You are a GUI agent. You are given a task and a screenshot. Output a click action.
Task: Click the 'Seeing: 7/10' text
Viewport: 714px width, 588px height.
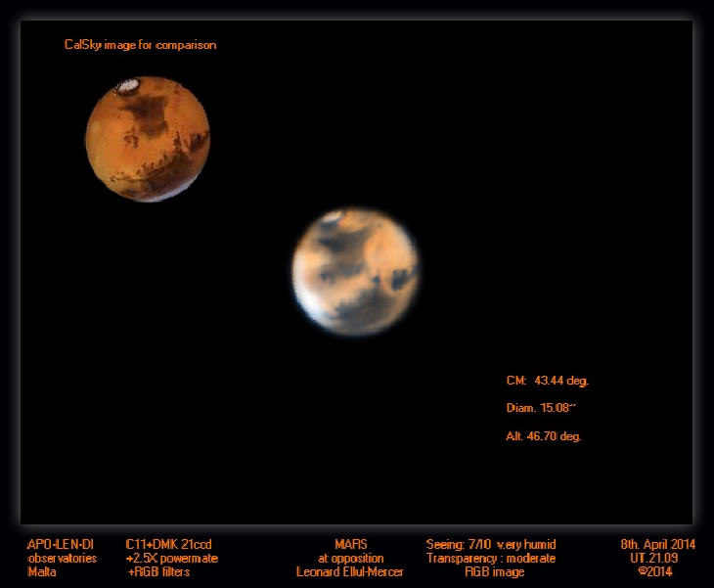click(458, 544)
